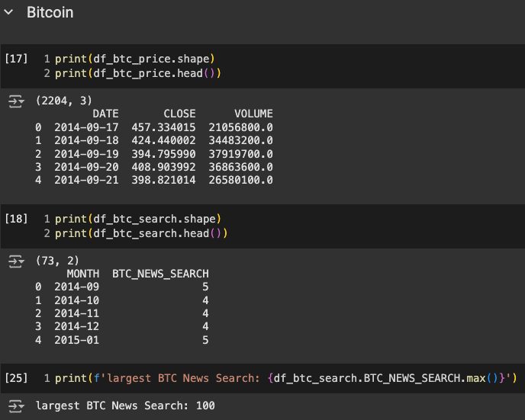This screenshot has width=525, height=420.
Task: Place cursor in print(df_btc_price.head()) line
Action: (138, 73)
